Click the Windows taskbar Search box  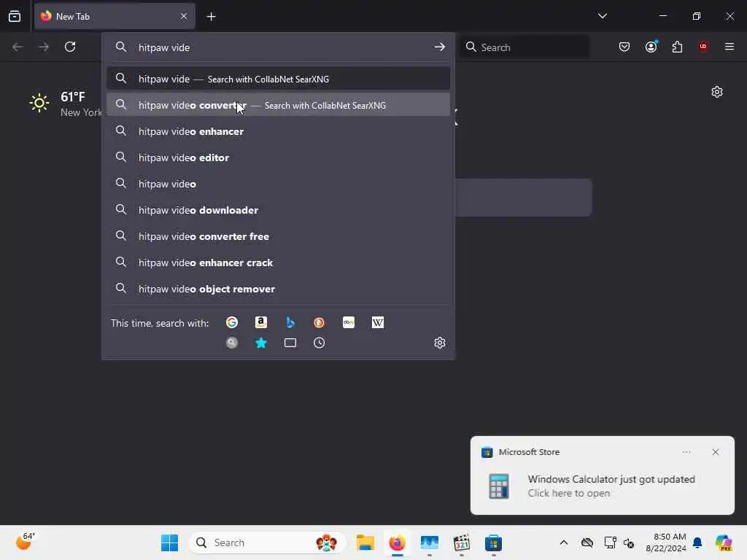(268, 542)
